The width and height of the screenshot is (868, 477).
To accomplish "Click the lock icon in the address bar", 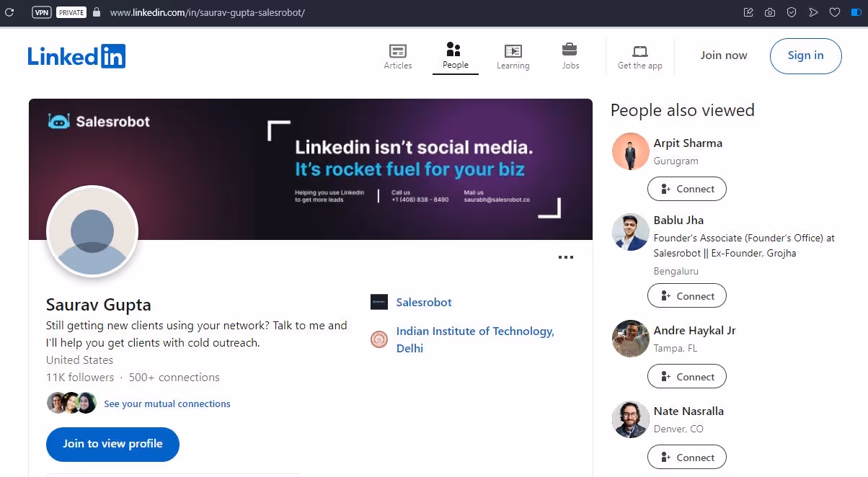I will pyautogui.click(x=95, y=12).
